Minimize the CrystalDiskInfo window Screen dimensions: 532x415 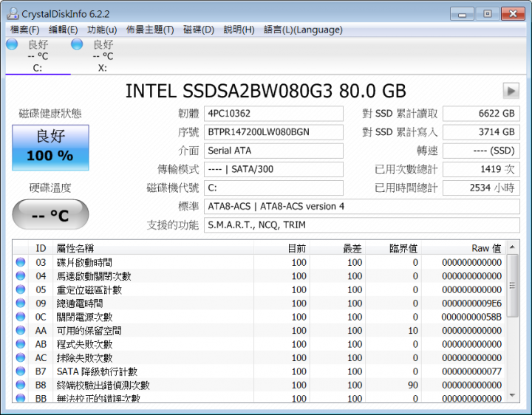pos(462,14)
